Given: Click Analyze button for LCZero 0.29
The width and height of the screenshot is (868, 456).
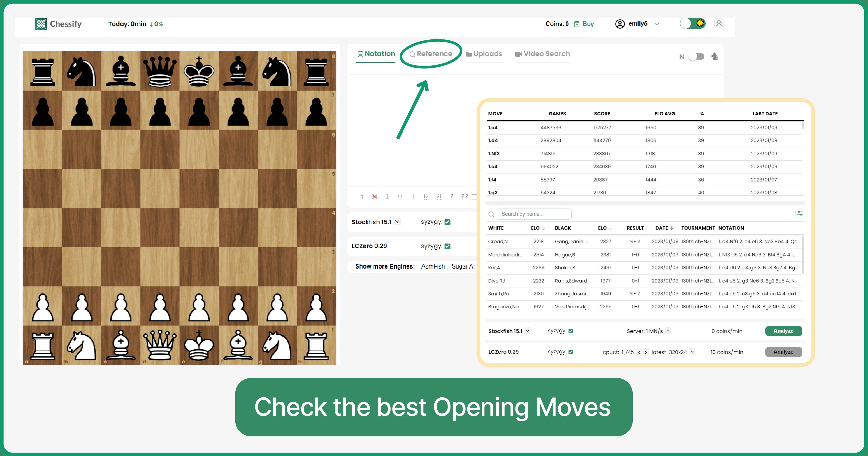Looking at the screenshot, I should coord(782,351).
